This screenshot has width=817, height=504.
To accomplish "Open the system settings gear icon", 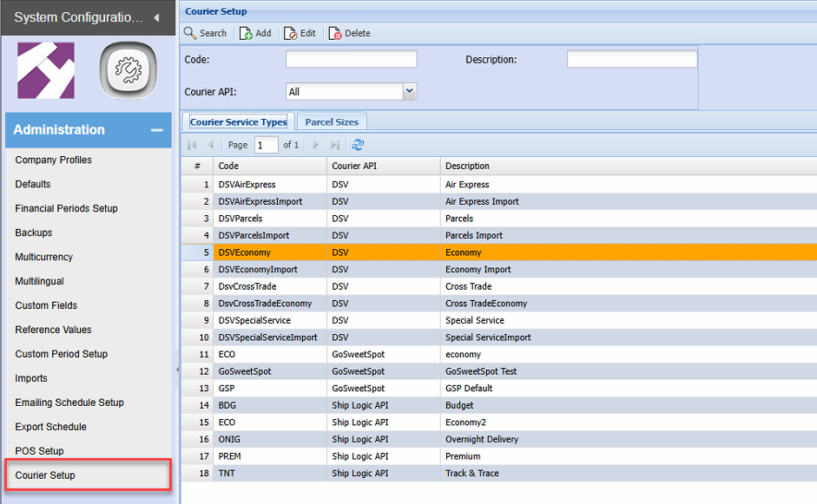I will click(x=127, y=70).
